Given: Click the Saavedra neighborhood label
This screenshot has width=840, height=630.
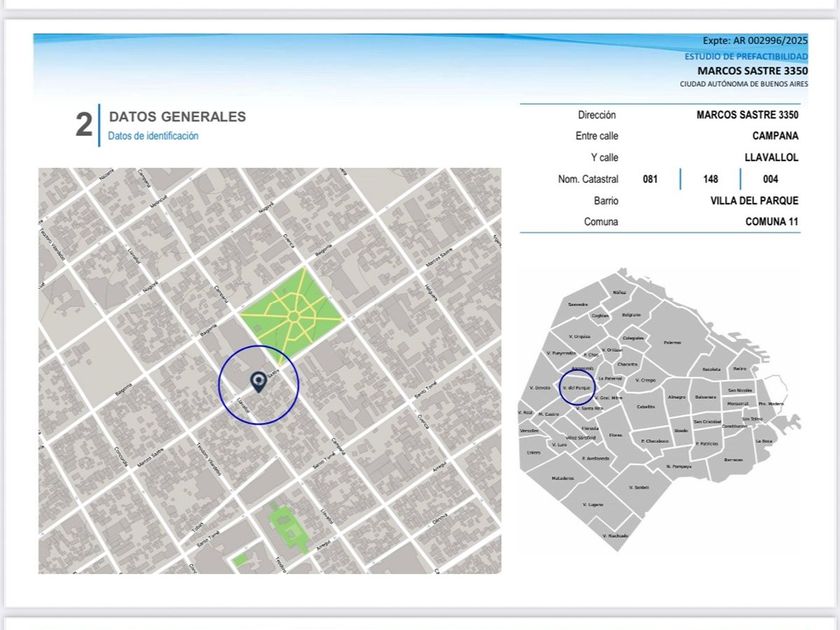Looking at the screenshot, I should click(578, 304).
